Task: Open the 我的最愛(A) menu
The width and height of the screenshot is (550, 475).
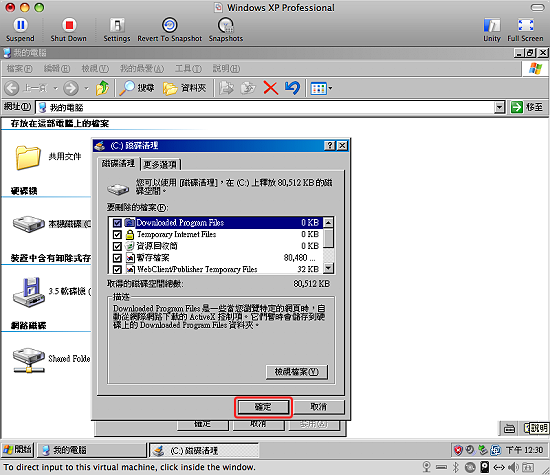Action: pos(142,68)
